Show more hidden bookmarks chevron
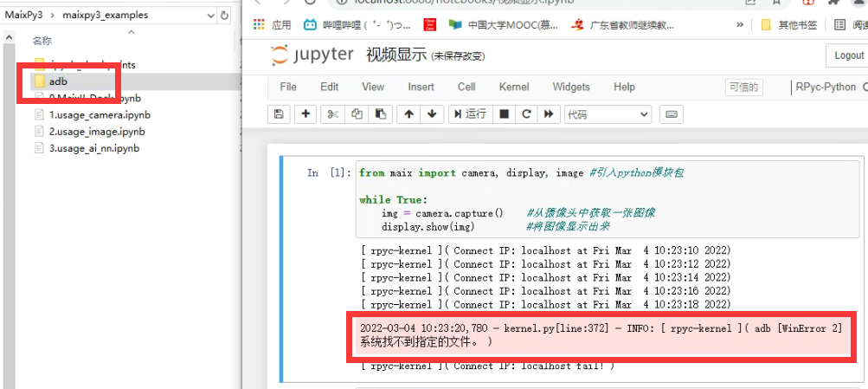The height and width of the screenshot is (389, 868). [x=740, y=25]
